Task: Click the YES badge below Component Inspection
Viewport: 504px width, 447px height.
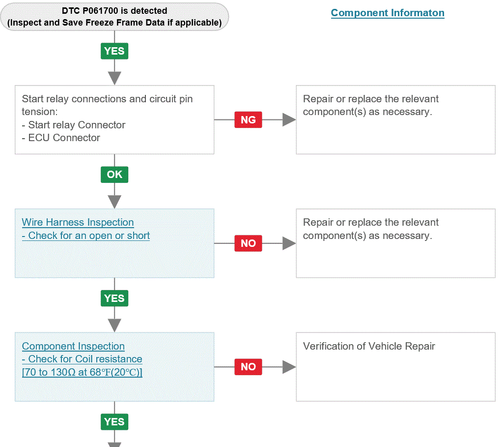Action: (114, 421)
